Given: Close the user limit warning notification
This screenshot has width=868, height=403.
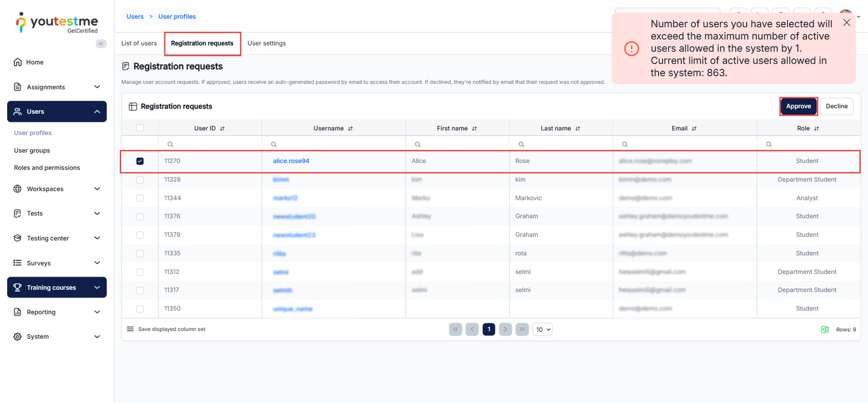Looking at the screenshot, I should (846, 23).
